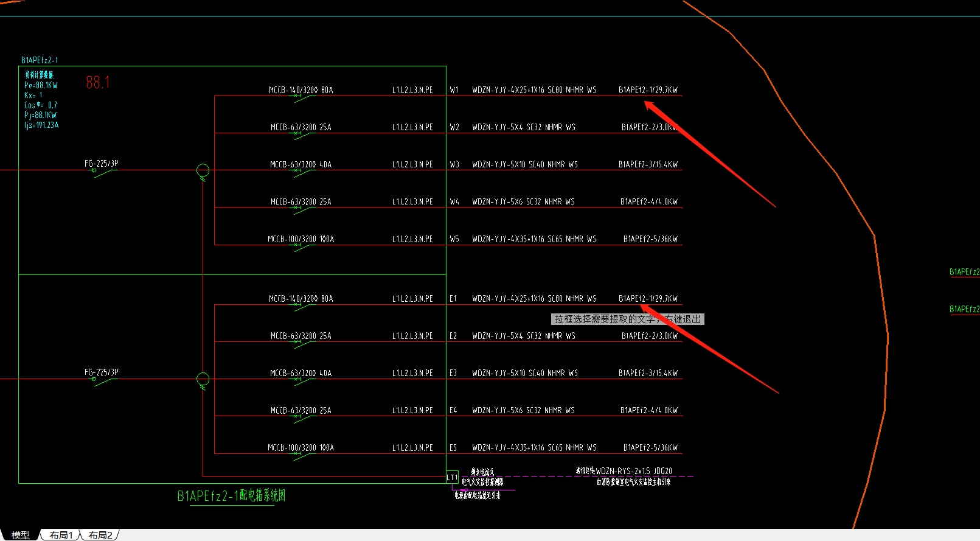Select the E1 circuit label
This screenshot has height=541, width=980.
(x=453, y=299)
